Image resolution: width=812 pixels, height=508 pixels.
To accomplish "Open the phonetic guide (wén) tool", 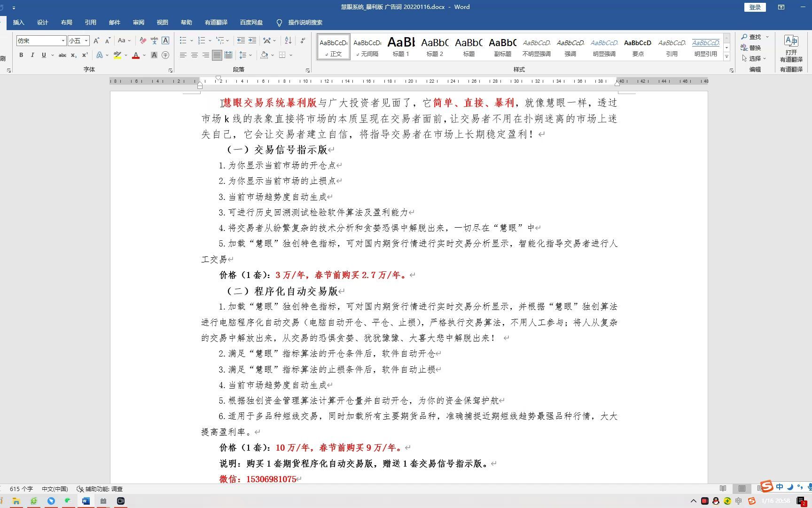I will 154,40.
